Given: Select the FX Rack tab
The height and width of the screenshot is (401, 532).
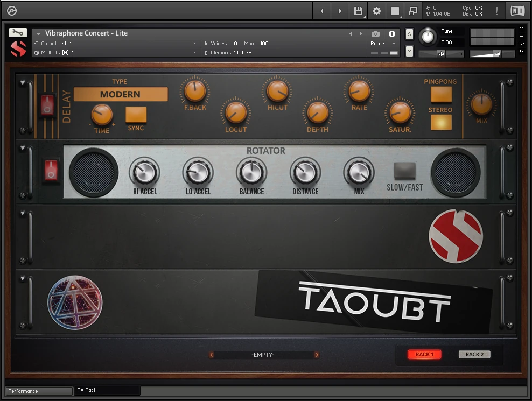Looking at the screenshot, I should coord(107,390).
